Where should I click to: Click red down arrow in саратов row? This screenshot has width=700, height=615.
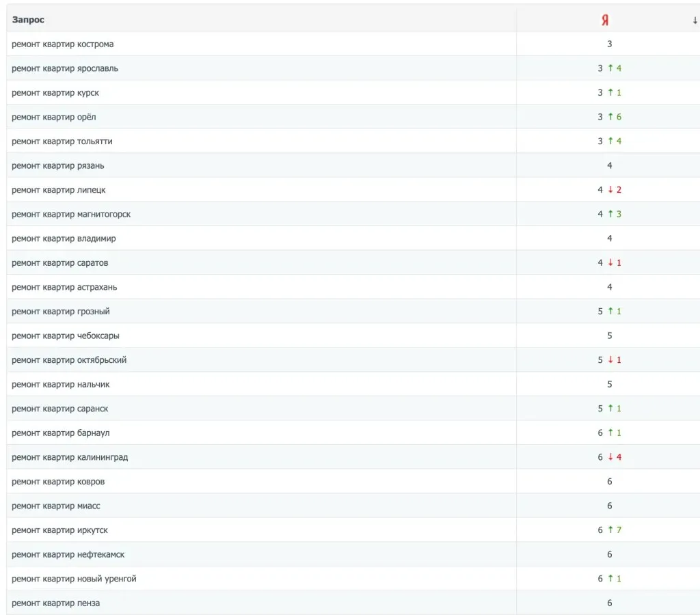coord(610,262)
